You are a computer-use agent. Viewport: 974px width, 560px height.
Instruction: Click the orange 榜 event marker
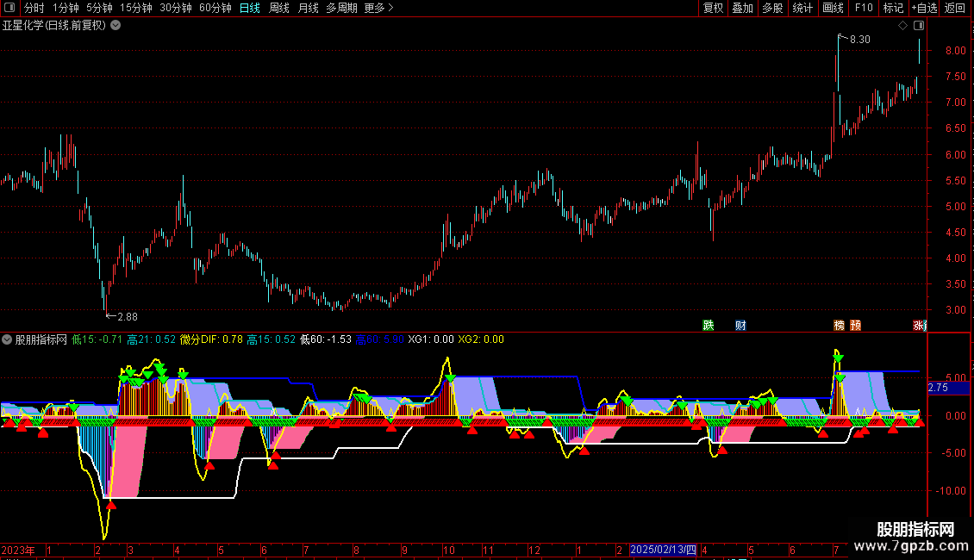point(840,326)
